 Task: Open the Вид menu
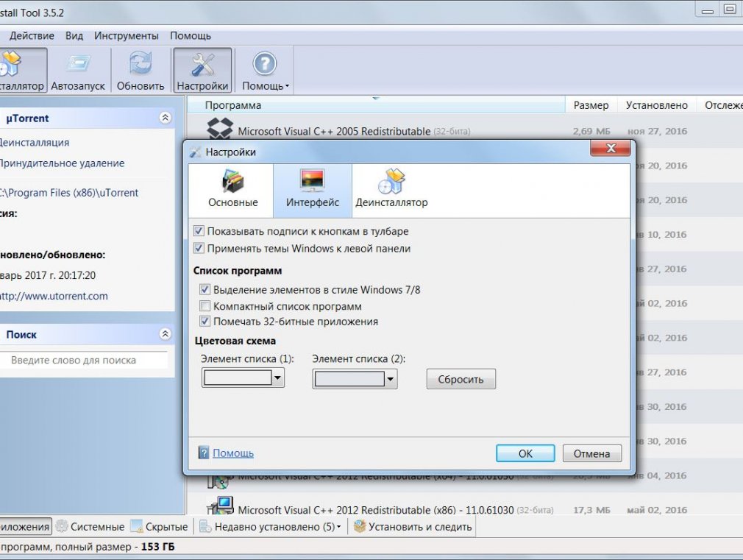[x=74, y=35]
